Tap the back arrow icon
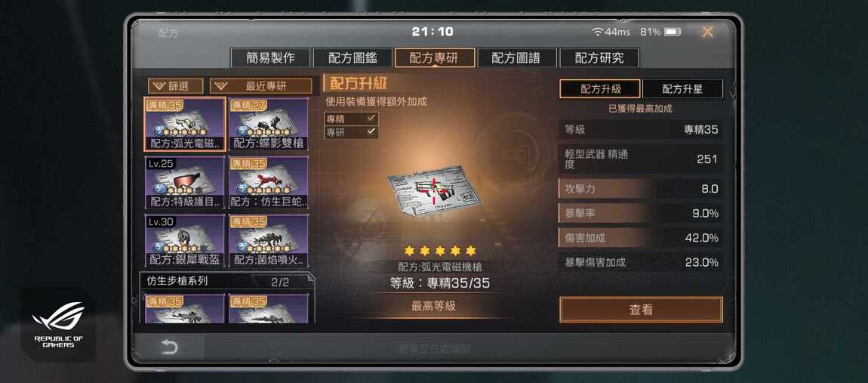Image resolution: width=868 pixels, height=383 pixels. pos(169,347)
